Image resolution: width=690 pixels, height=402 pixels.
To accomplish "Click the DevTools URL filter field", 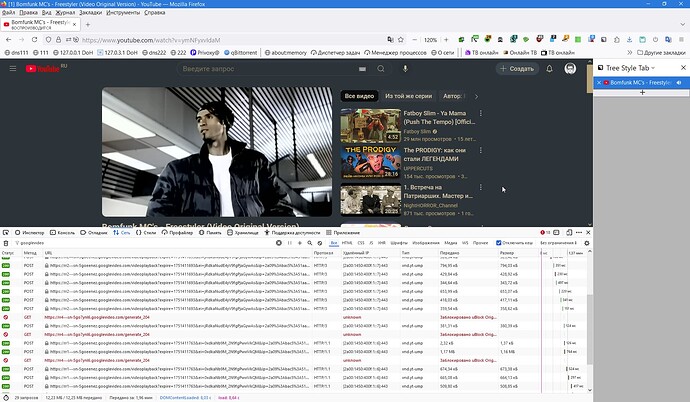I will click(141, 243).
